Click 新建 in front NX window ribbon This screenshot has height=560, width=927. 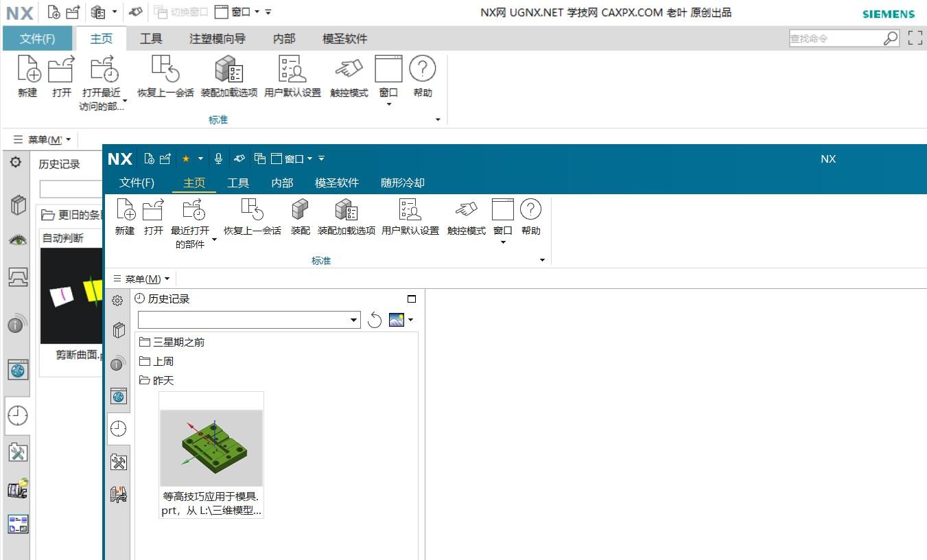pos(125,217)
